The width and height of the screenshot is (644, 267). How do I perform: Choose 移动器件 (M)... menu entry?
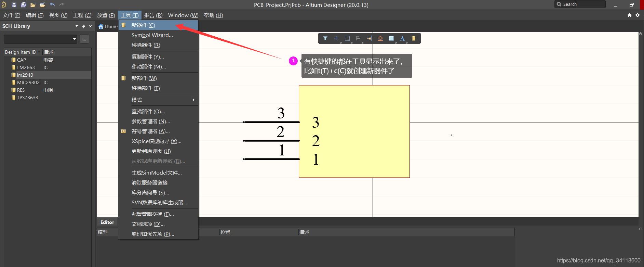point(158,67)
